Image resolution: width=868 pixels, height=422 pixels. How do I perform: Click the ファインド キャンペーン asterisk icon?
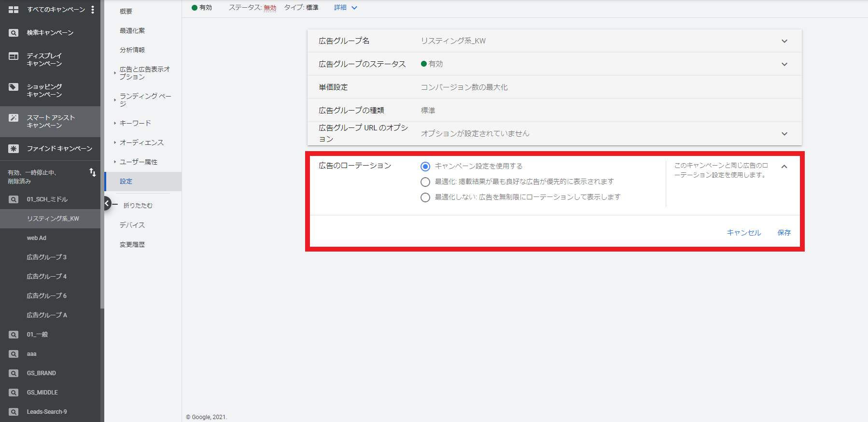click(x=14, y=149)
